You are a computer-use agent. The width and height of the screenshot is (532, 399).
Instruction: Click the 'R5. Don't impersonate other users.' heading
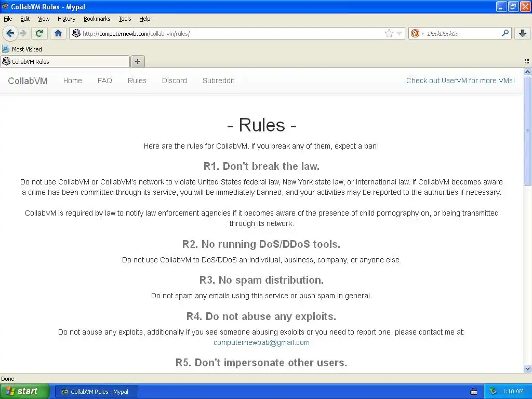click(261, 363)
